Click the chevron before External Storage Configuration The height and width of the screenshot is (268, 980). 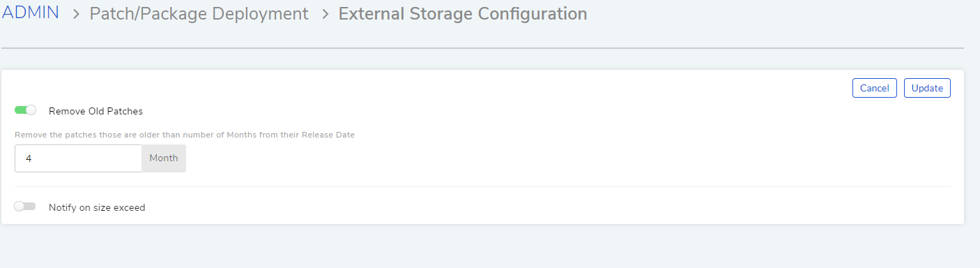[x=324, y=15]
